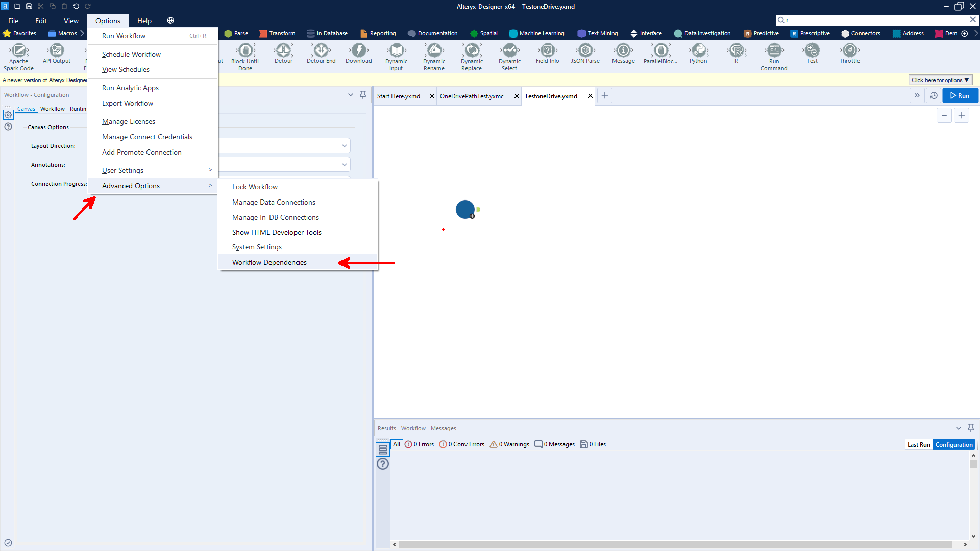Select the Dynamic Rename tool icon
Image resolution: width=980 pixels, height=551 pixels.
click(x=434, y=51)
